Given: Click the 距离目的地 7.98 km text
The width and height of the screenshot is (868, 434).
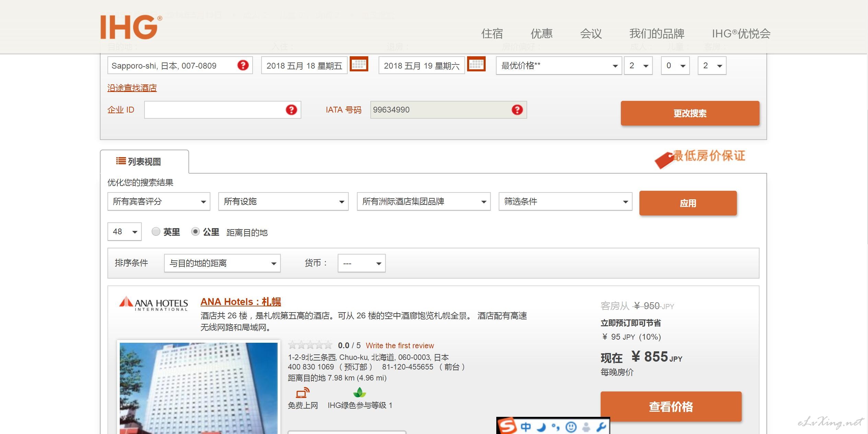Looking at the screenshot, I should click(x=337, y=378).
